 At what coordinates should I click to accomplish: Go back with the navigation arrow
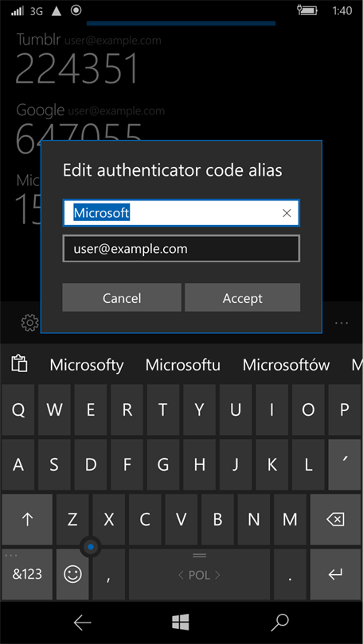(82, 623)
